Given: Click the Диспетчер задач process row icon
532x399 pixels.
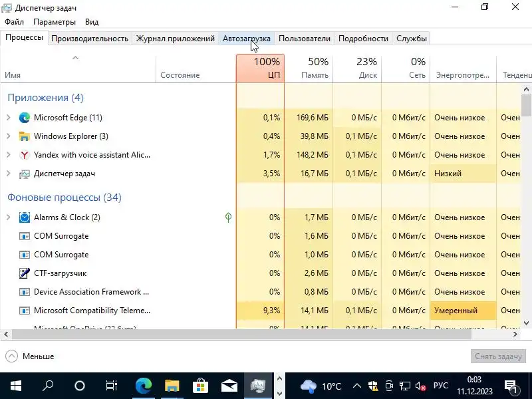Looking at the screenshot, I should [25, 174].
